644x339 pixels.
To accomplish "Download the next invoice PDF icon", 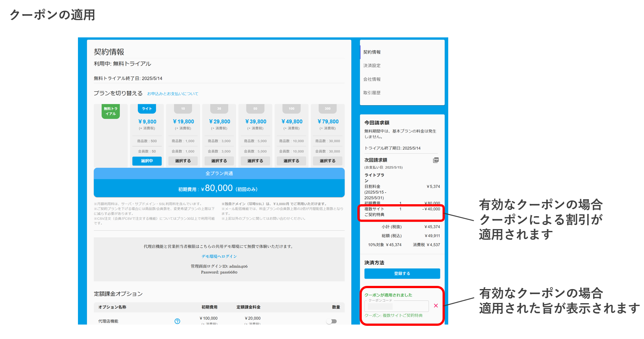I will pyautogui.click(x=436, y=160).
